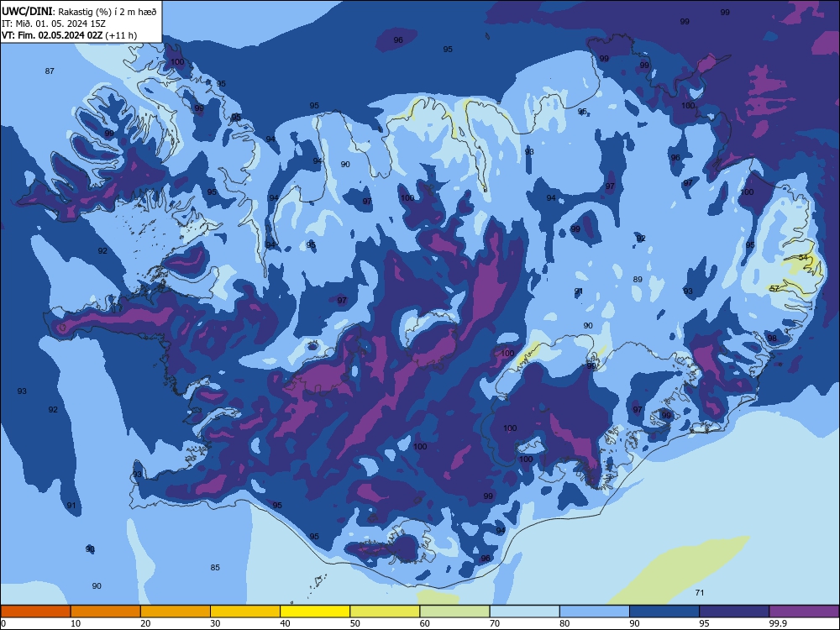The height and width of the screenshot is (630, 840).
Task: Click the legend tick label '60'
Action: click(x=425, y=623)
